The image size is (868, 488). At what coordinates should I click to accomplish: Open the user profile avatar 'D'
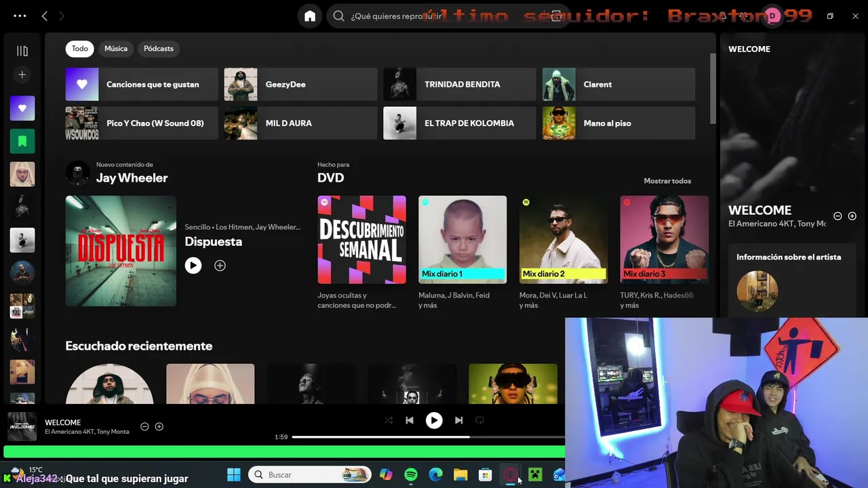pos(772,16)
